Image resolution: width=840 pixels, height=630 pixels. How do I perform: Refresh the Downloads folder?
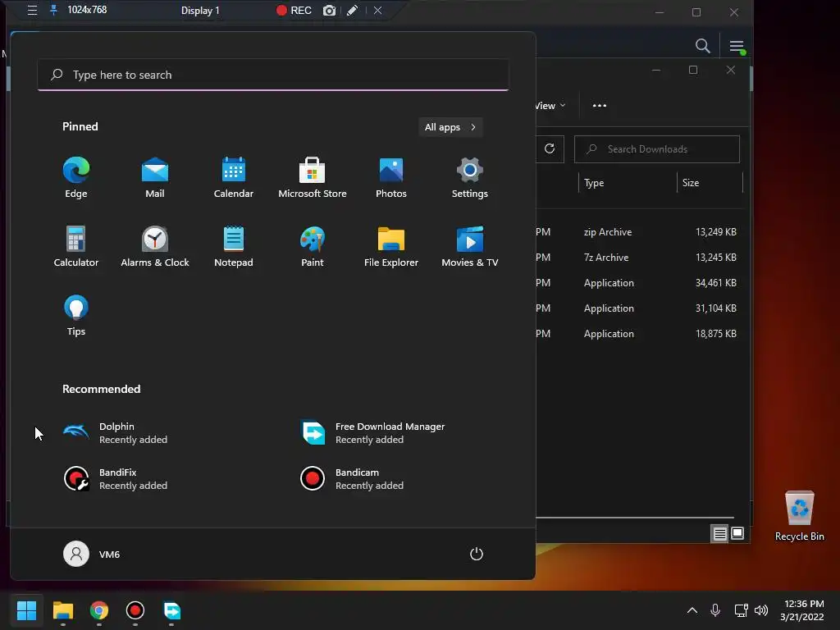pyautogui.click(x=550, y=149)
